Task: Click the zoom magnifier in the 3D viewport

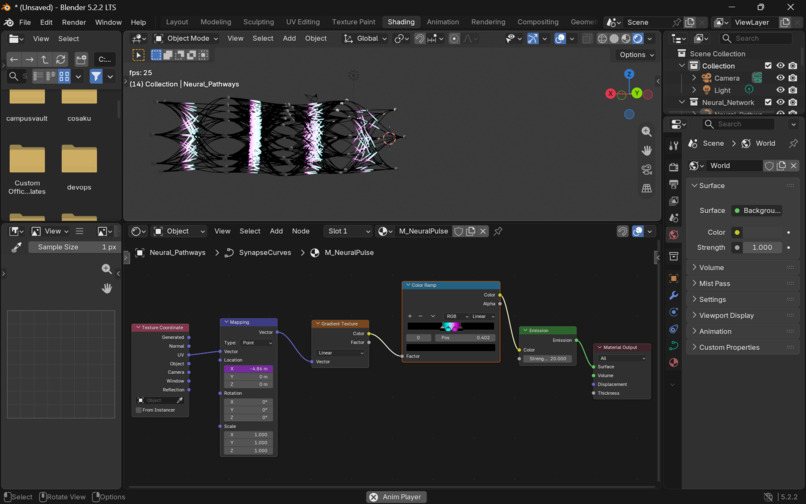Action: (647, 132)
